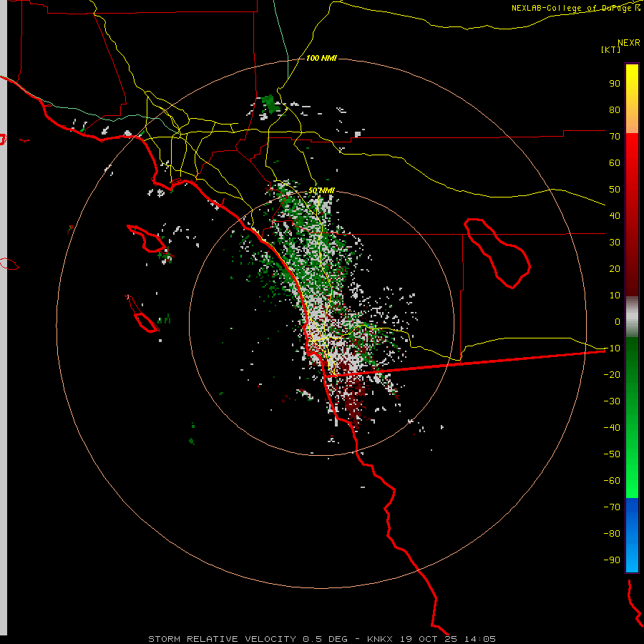Select the -80 scale value
Screen dimensions: 644x644
pos(612,534)
